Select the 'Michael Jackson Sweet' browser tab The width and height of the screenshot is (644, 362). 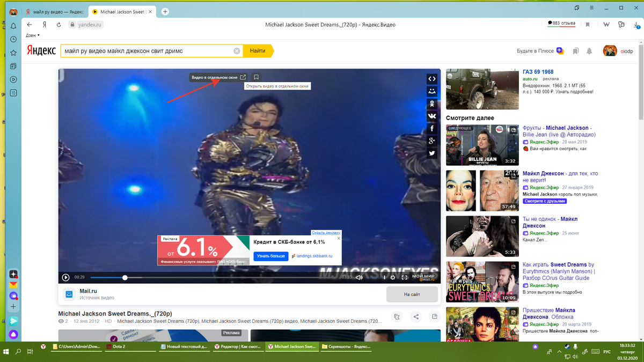(x=122, y=11)
